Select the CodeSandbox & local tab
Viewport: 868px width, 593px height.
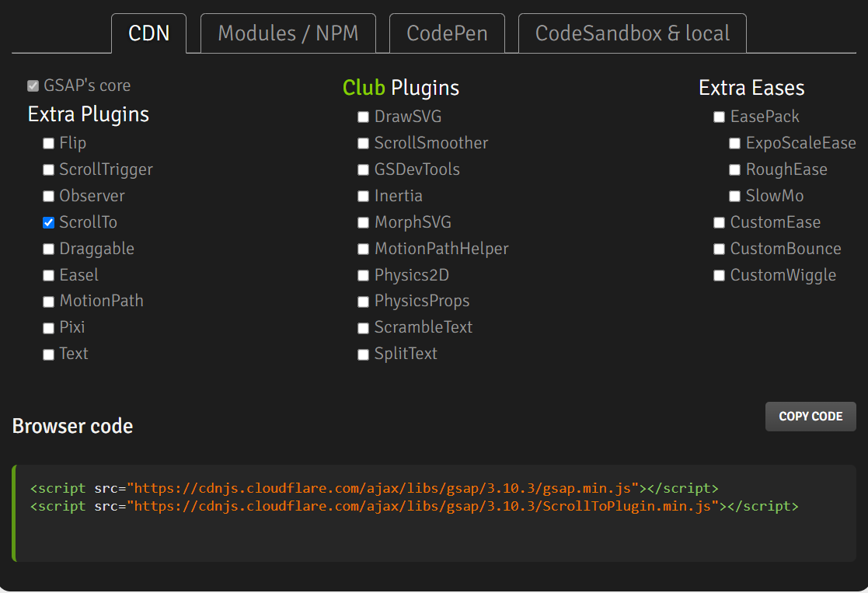[633, 33]
